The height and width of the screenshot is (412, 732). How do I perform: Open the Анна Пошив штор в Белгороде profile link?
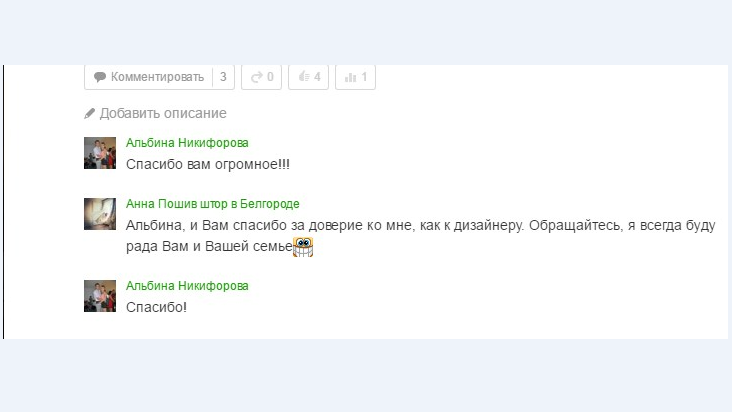(x=213, y=204)
